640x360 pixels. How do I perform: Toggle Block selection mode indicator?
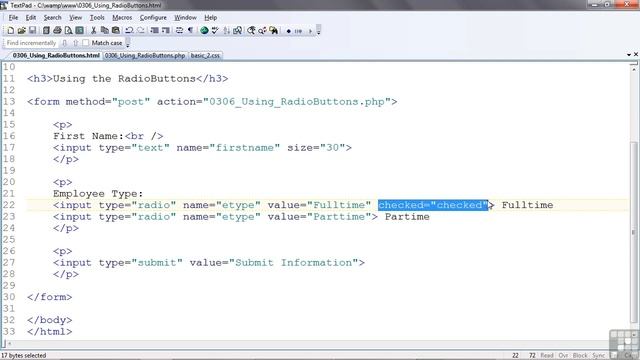(580, 356)
